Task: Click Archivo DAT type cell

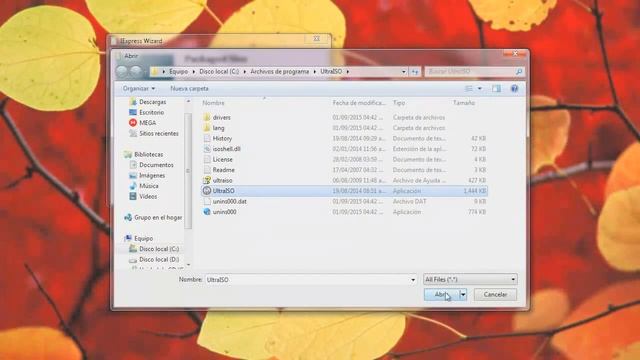Action: coord(409,202)
